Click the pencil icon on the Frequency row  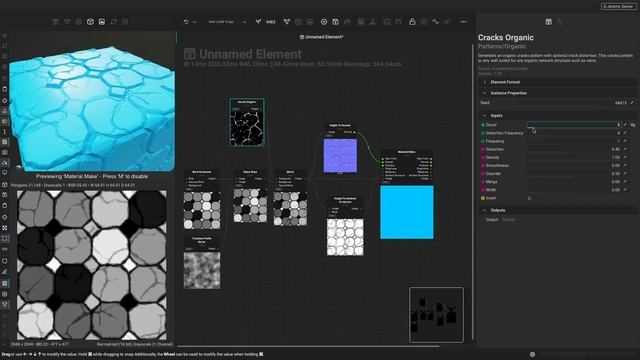(x=625, y=141)
